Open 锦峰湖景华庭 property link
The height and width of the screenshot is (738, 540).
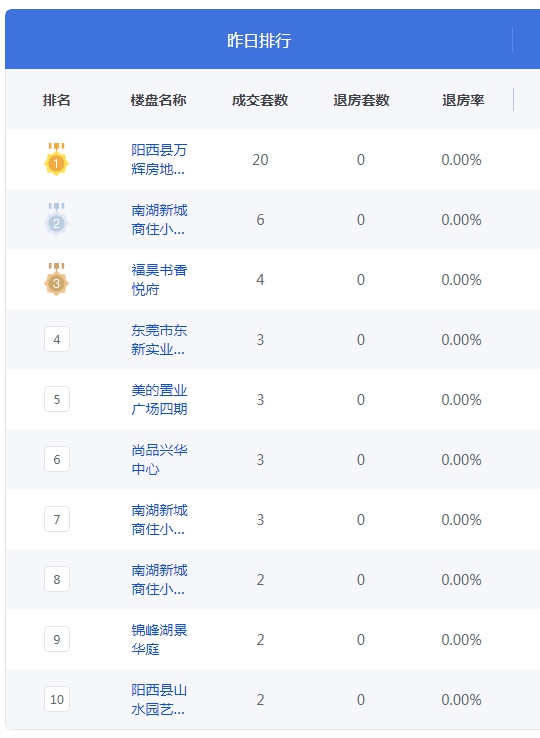coord(159,639)
